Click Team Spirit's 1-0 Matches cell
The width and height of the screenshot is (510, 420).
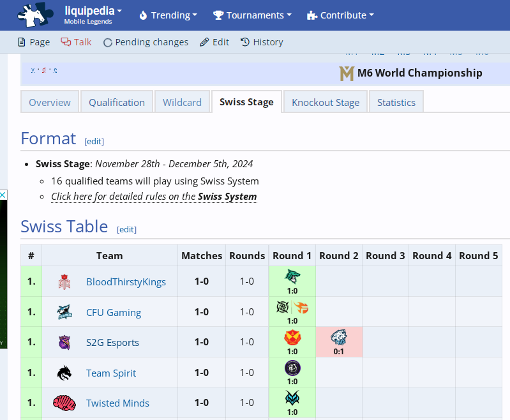202,373
